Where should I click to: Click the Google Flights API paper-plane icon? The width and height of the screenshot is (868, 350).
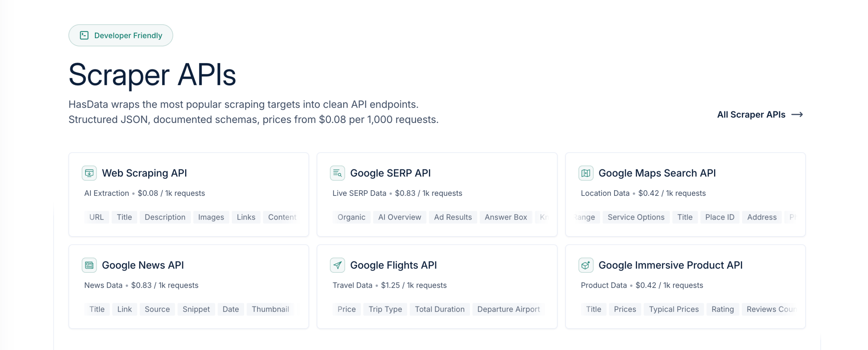point(337,265)
